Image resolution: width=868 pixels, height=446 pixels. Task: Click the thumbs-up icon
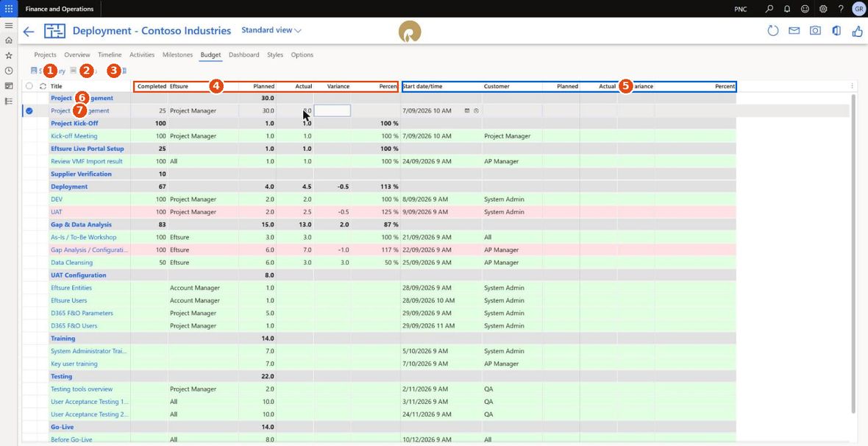pyautogui.click(x=857, y=30)
